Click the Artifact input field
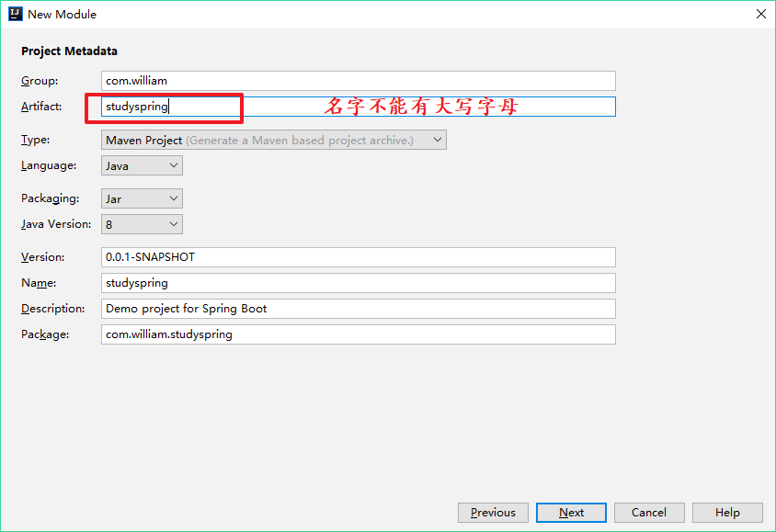This screenshot has height=532, width=776. [359, 107]
